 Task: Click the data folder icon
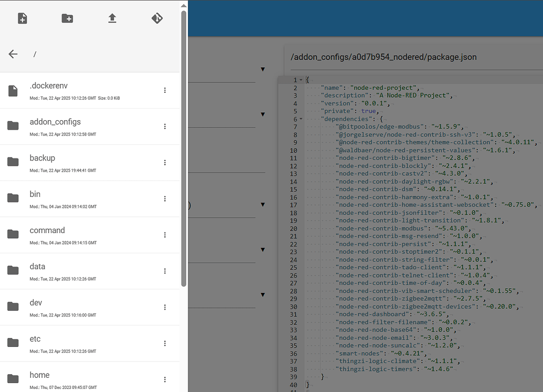(13, 270)
